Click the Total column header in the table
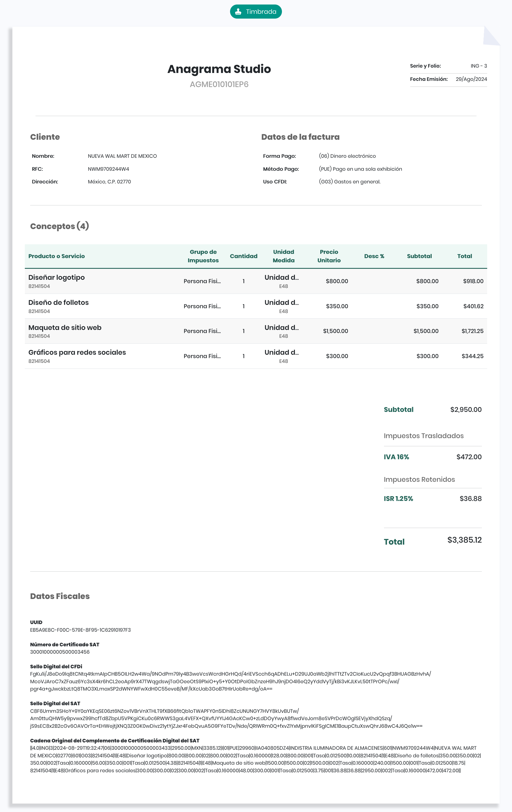Viewport: 512px width, 812px height. 465,256
